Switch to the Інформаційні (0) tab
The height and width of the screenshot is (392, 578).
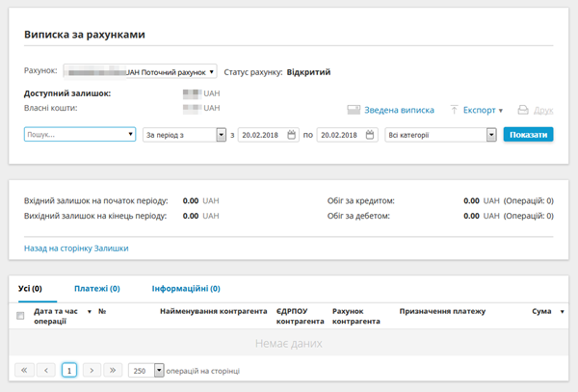pyautogui.click(x=186, y=289)
